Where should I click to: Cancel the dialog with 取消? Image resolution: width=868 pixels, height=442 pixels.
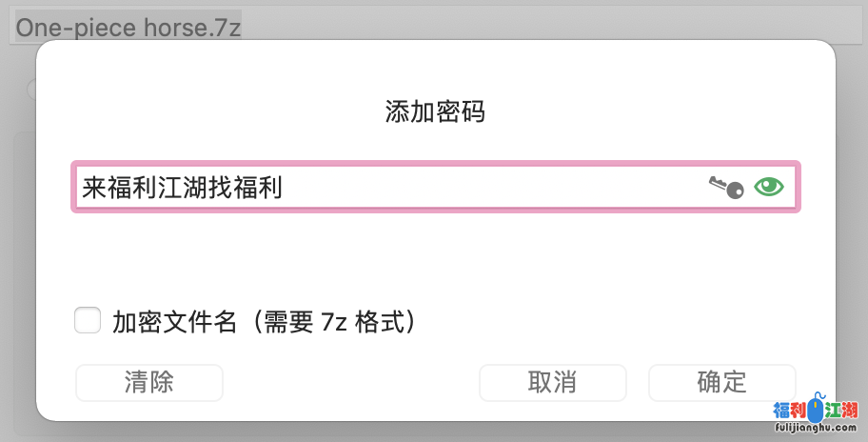coord(552,383)
